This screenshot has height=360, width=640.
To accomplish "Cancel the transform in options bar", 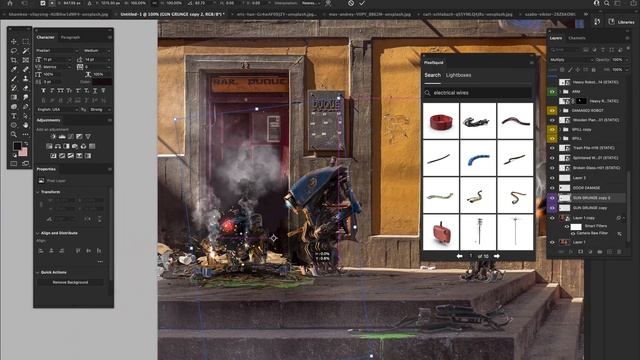I will pos(351,3).
